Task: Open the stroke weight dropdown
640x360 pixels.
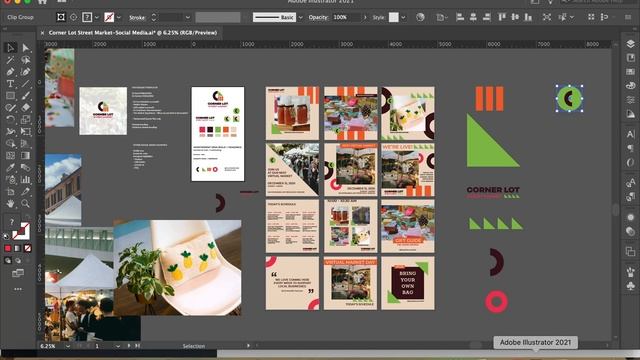Action: click(187, 18)
